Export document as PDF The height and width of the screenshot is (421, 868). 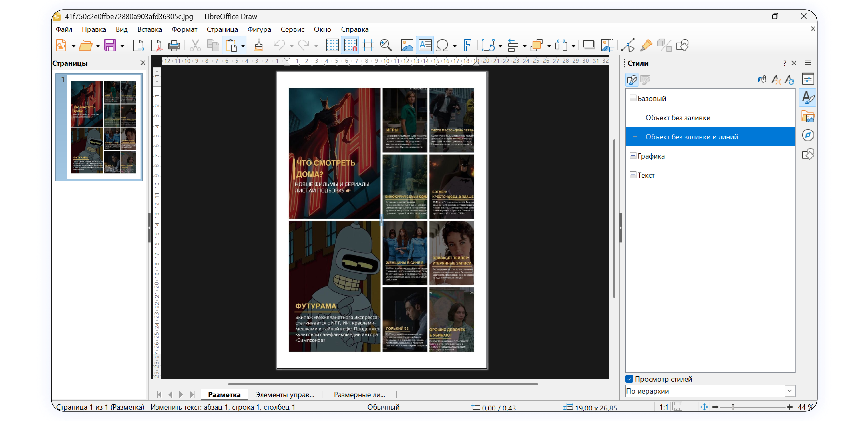[x=156, y=45]
